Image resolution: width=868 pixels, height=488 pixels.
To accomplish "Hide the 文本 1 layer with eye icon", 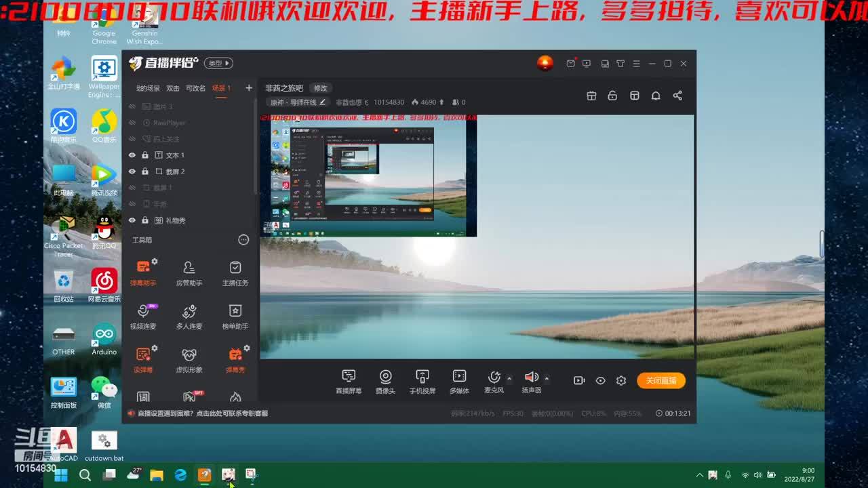I will tap(132, 155).
